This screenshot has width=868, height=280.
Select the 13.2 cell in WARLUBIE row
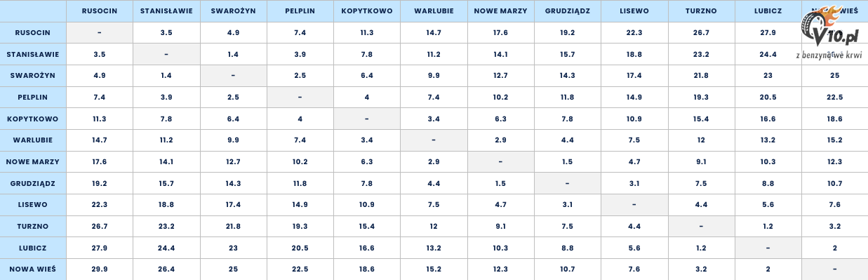click(x=768, y=140)
